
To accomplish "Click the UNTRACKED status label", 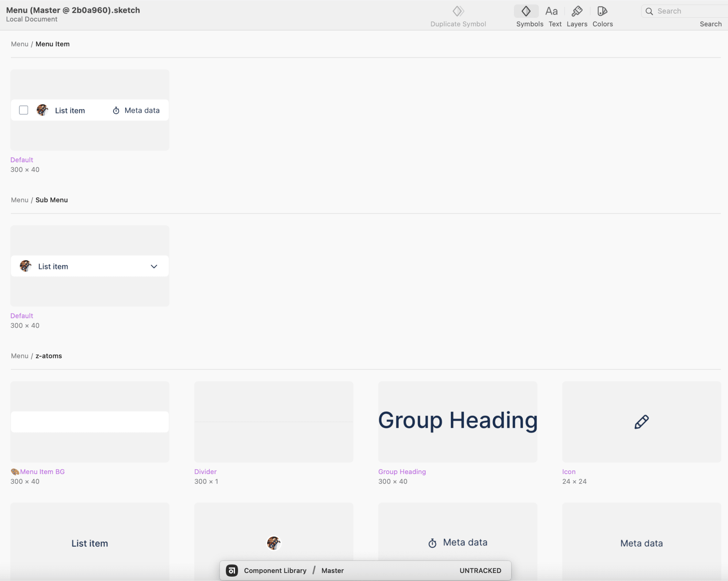I will [x=480, y=570].
